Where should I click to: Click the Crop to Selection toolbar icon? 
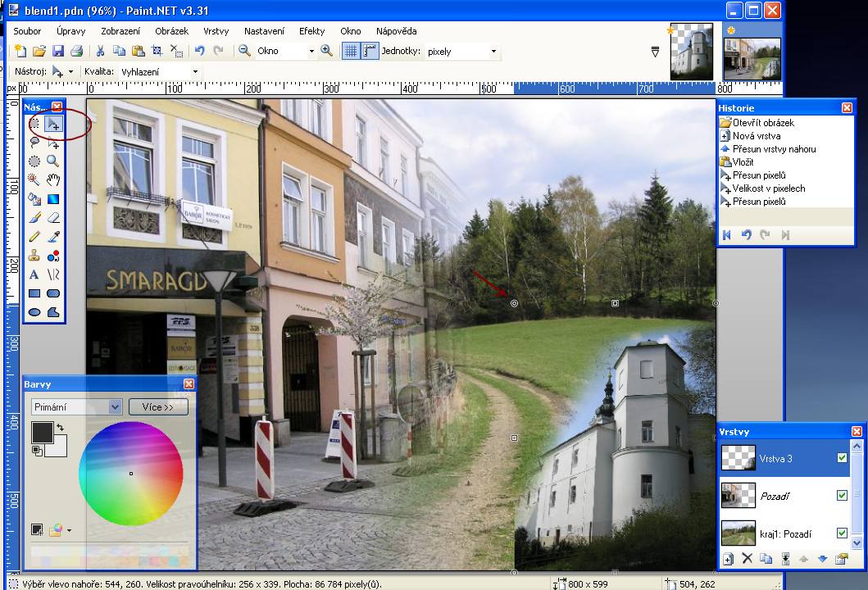pos(157,51)
